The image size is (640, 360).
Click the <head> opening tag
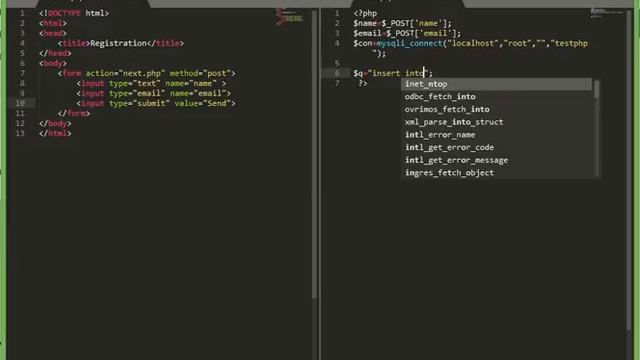click(53, 33)
